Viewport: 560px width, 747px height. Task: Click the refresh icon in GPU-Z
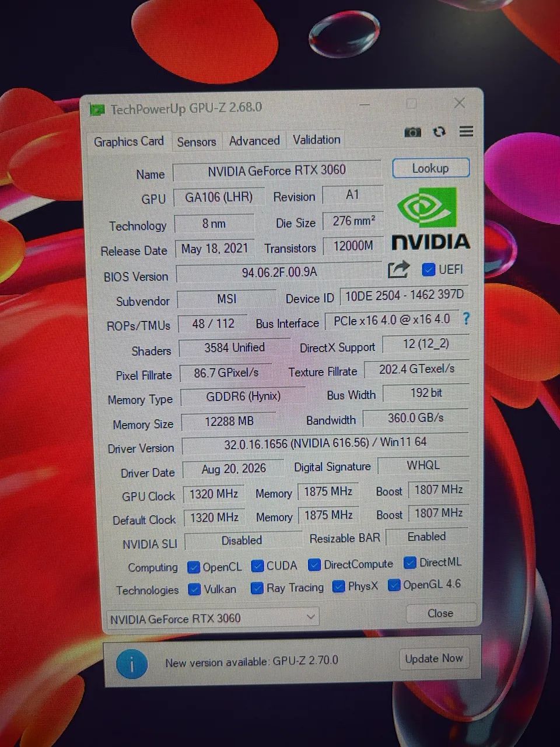coord(439,132)
